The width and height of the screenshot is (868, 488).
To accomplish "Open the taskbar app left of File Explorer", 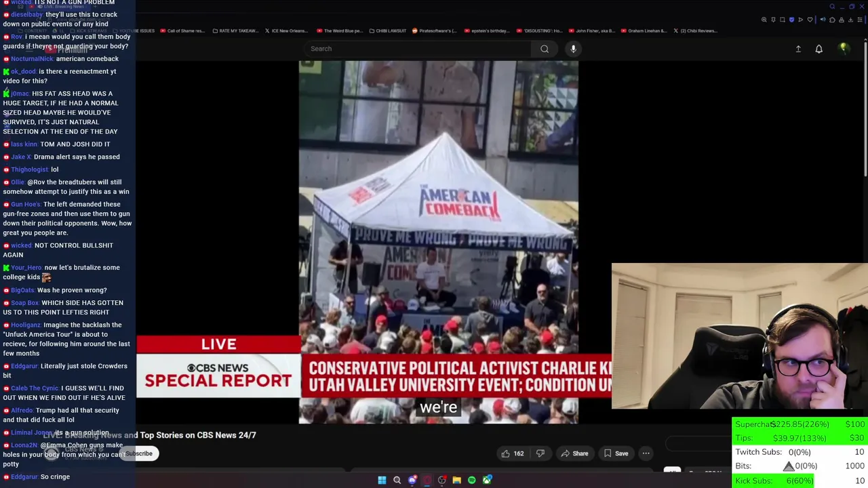I will tap(442, 481).
